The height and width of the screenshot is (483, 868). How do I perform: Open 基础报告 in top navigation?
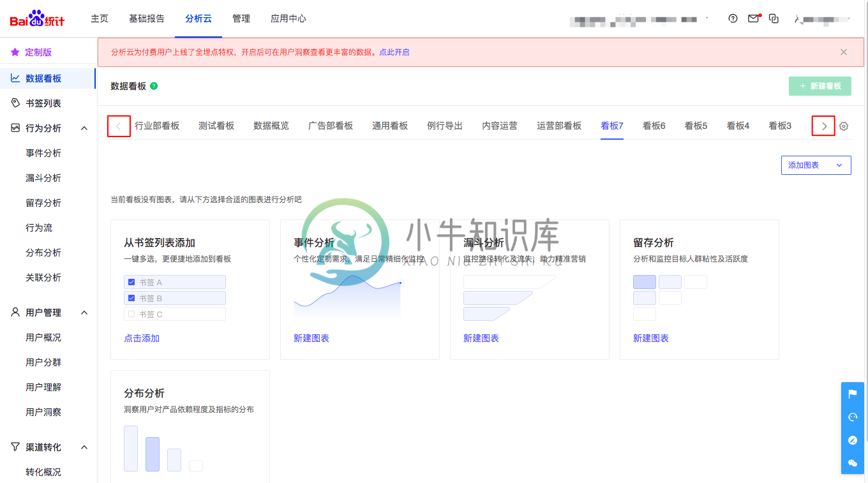(147, 19)
